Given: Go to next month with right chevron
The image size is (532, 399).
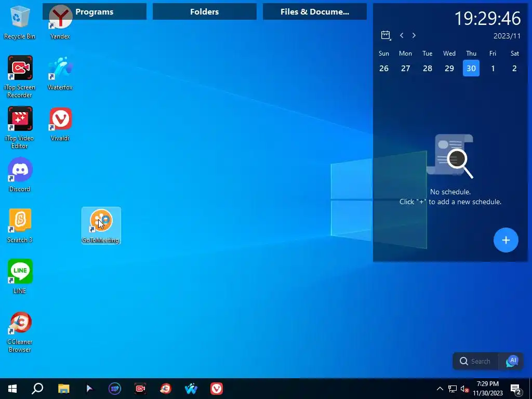Looking at the screenshot, I should (x=414, y=35).
